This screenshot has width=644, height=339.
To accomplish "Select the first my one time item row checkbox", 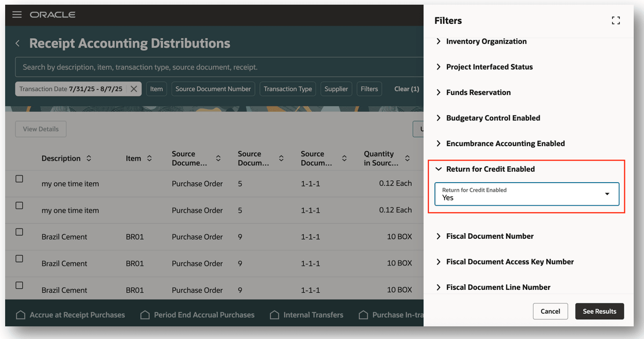I will 19,179.
